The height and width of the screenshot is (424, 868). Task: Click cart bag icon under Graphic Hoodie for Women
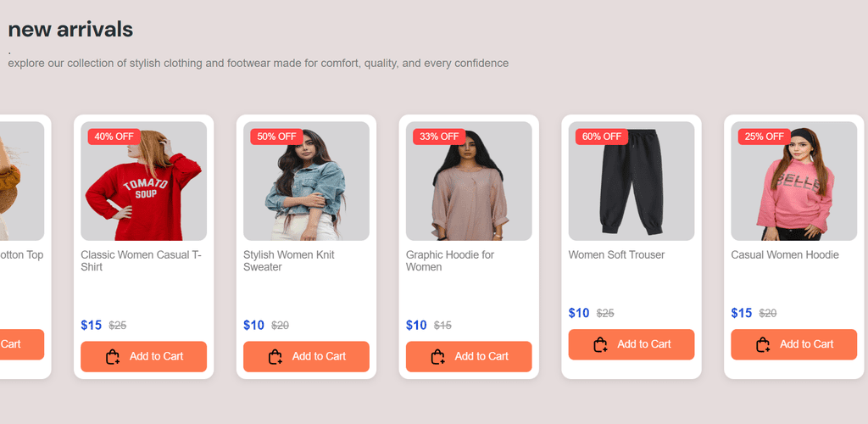438,357
